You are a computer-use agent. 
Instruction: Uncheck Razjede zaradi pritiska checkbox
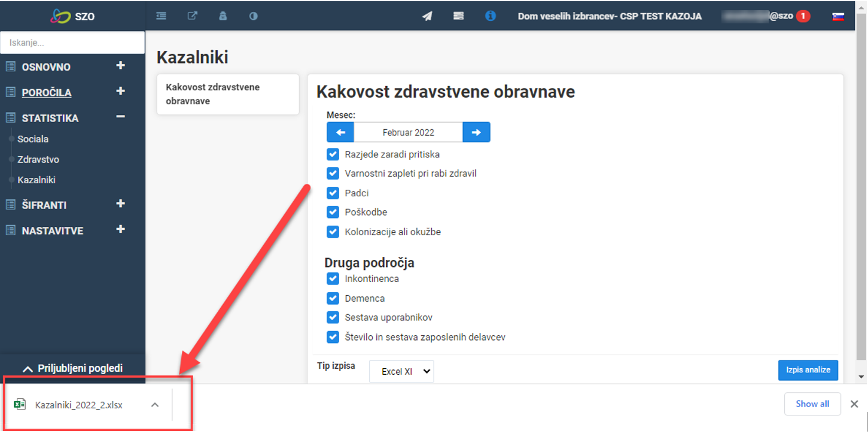(333, 154)
